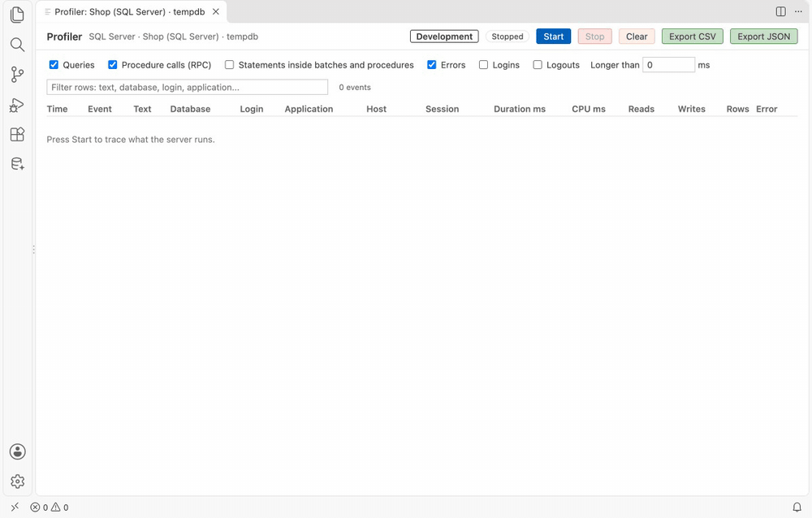
Task: Focus the Longer than ms input field
Action: tap(668, 65)
